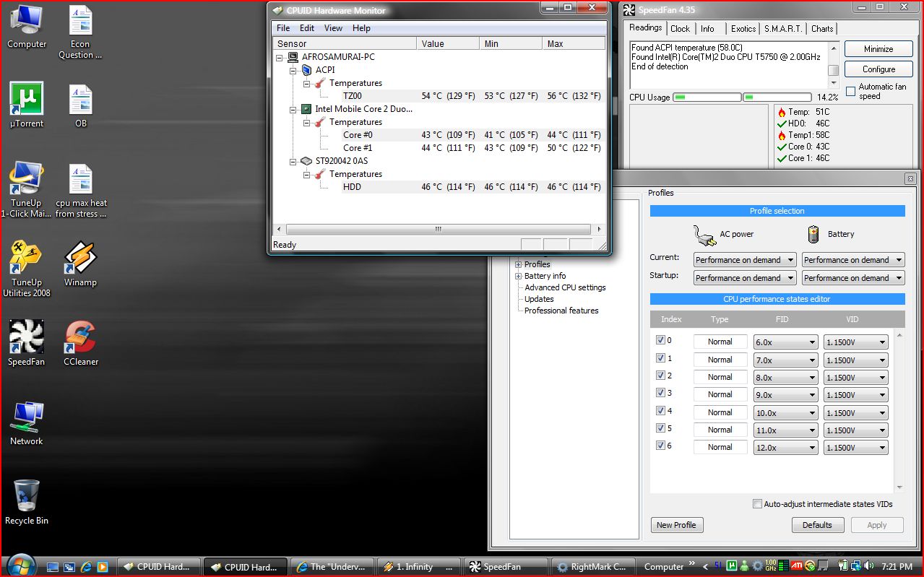Open the Startup AC power profile dropdown

coord(745,278)
